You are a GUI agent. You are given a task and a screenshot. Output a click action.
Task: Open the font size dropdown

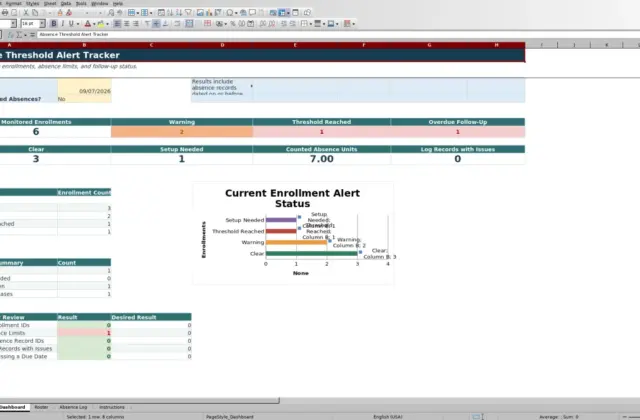[x=42, y=24]
